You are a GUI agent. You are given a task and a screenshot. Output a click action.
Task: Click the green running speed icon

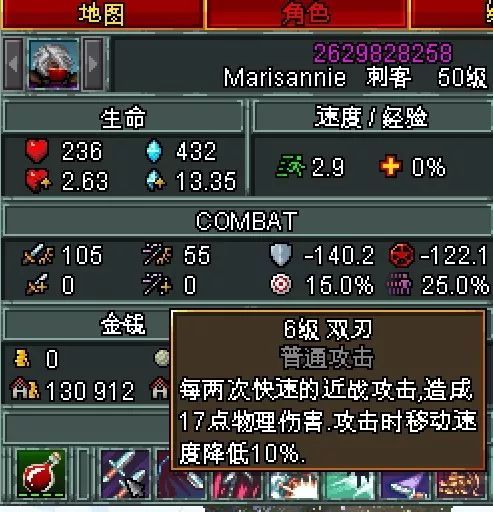pyautogui.click(x=291, y=166)
